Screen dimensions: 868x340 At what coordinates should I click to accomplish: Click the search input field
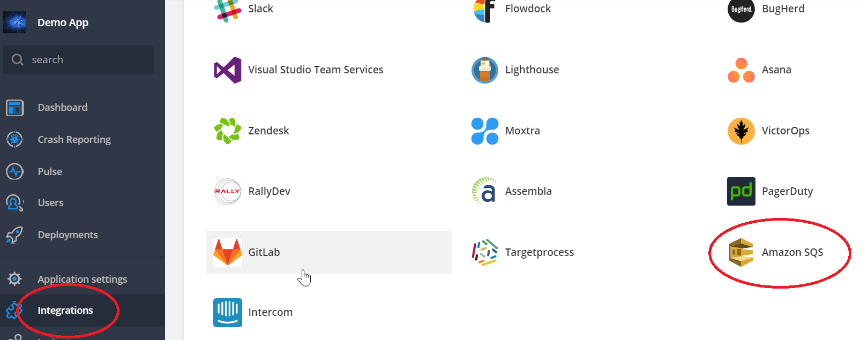tap(78, 59)
